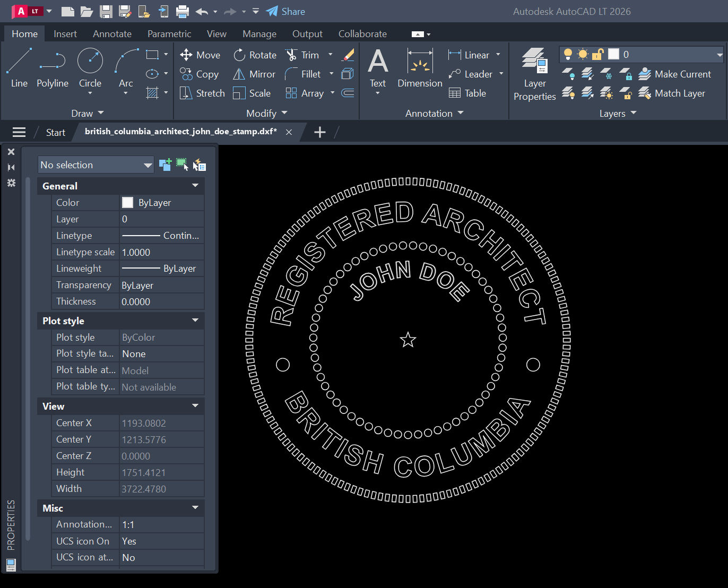
Task: Click the Dimension tool
Action: click(420, 68)
